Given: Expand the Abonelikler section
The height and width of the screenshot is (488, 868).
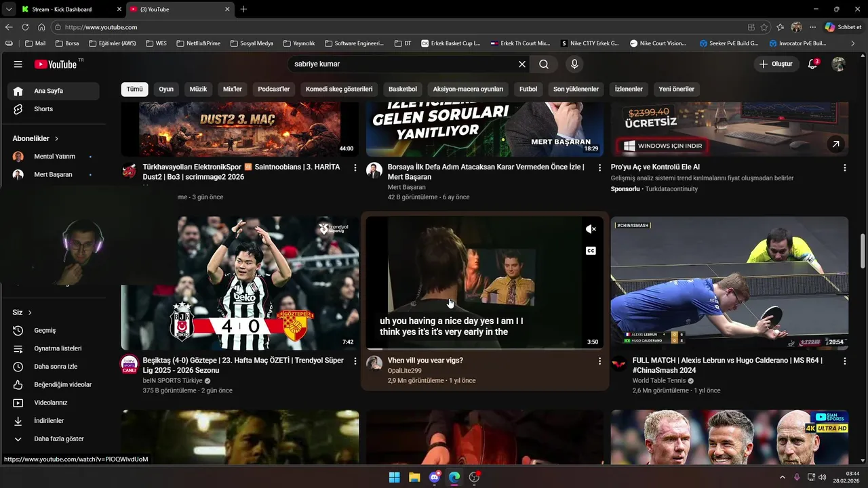Looking at the screenshot, I should pos(35,138).
